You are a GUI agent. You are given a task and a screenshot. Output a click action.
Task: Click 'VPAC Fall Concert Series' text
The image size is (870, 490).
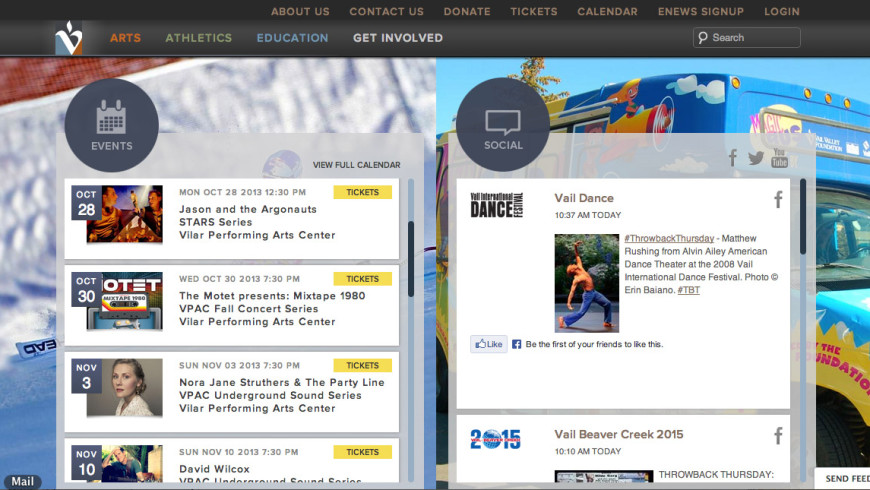(x=249, y=309)
